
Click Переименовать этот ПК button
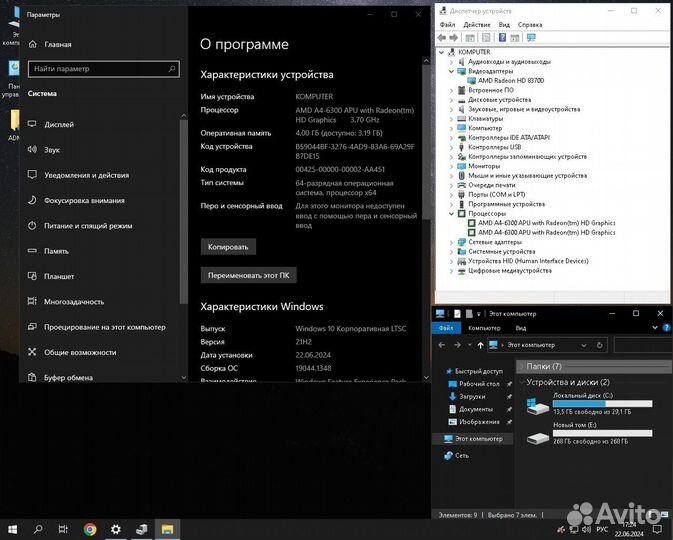tap(249, 275)
